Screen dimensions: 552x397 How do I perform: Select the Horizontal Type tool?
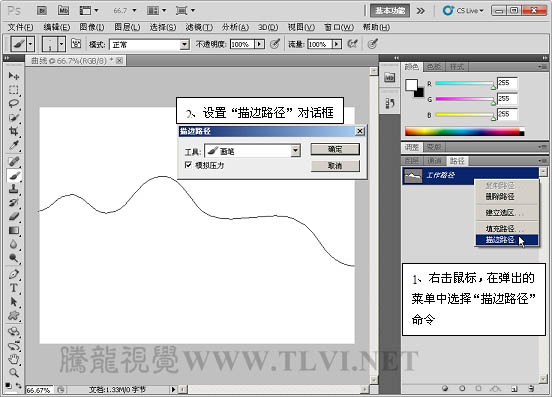click(x=14, y=288)
